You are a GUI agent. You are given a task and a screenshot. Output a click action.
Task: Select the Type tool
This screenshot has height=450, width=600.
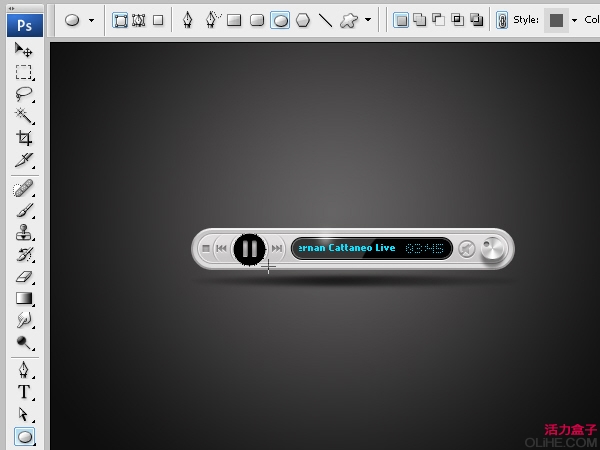click(x=24, y=392)
